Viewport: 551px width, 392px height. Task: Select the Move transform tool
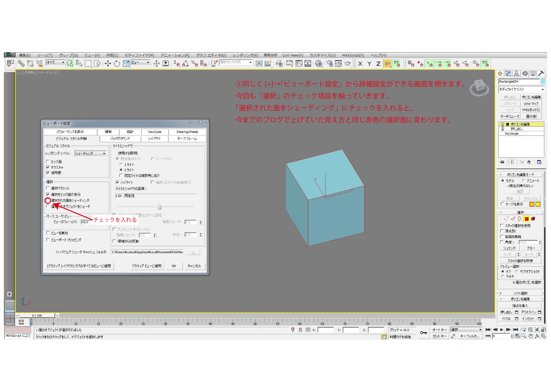[x=108, y=64]
